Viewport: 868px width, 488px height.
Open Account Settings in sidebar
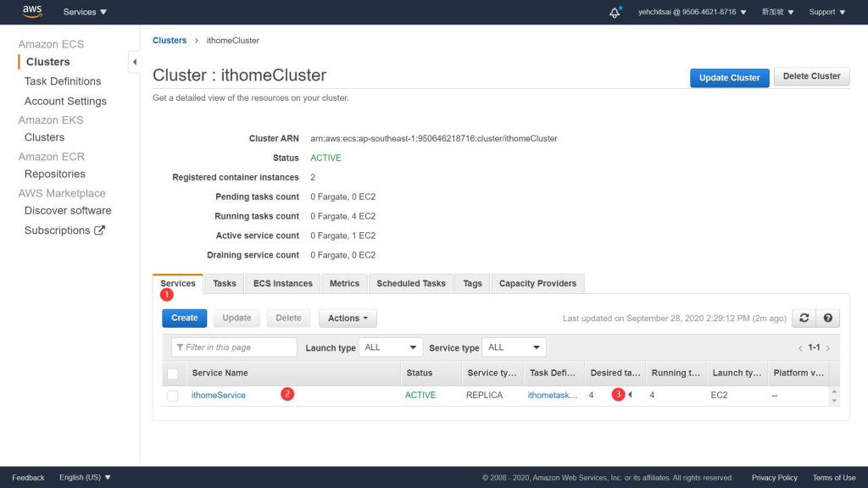tap(65, 102)
